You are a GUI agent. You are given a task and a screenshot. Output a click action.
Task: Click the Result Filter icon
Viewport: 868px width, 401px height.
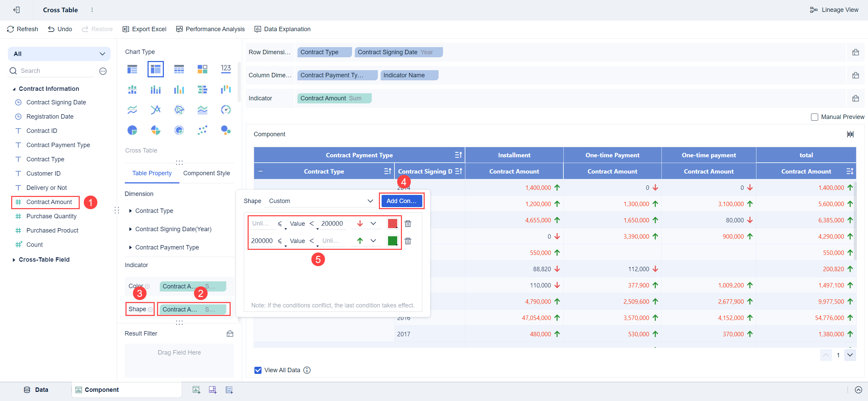(x=230, y=334)
